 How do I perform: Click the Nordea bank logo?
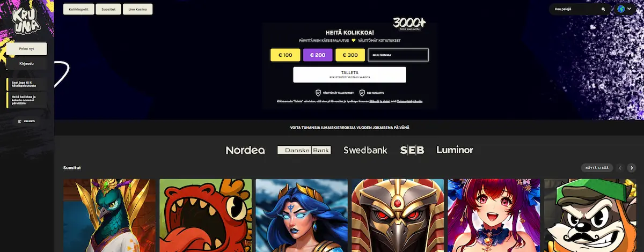coord(245,150)
